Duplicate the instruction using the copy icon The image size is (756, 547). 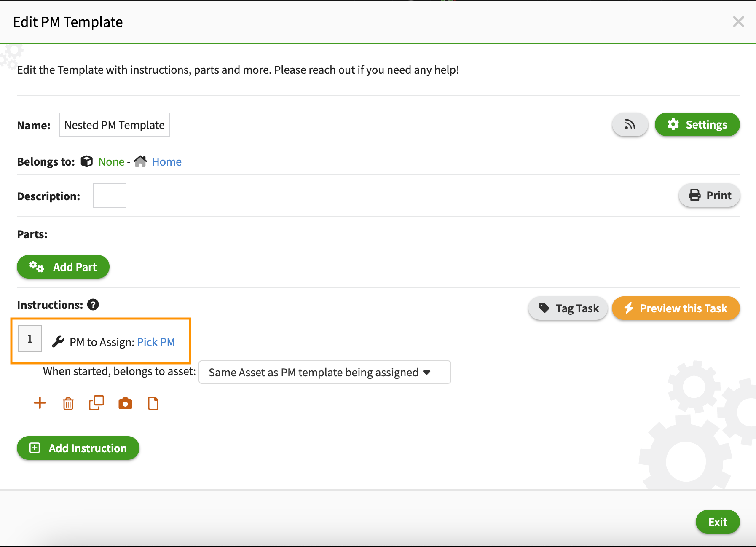coord(96,403)
